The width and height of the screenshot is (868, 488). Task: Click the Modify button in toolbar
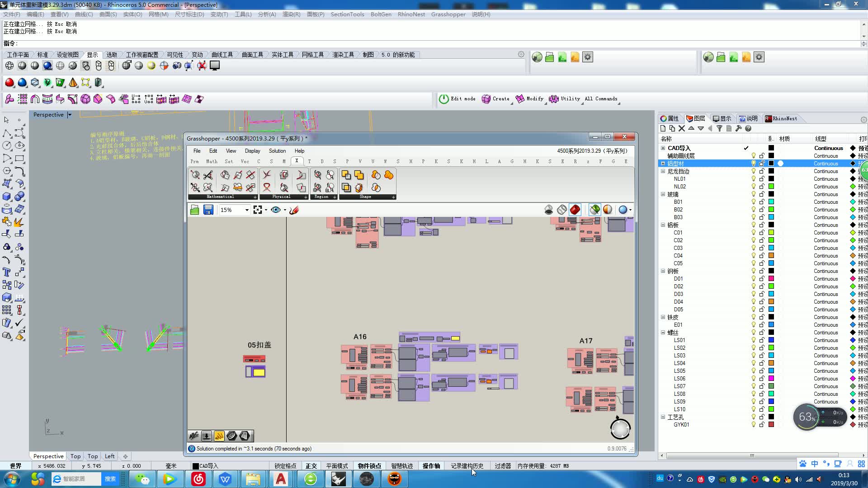click(530, 99)
